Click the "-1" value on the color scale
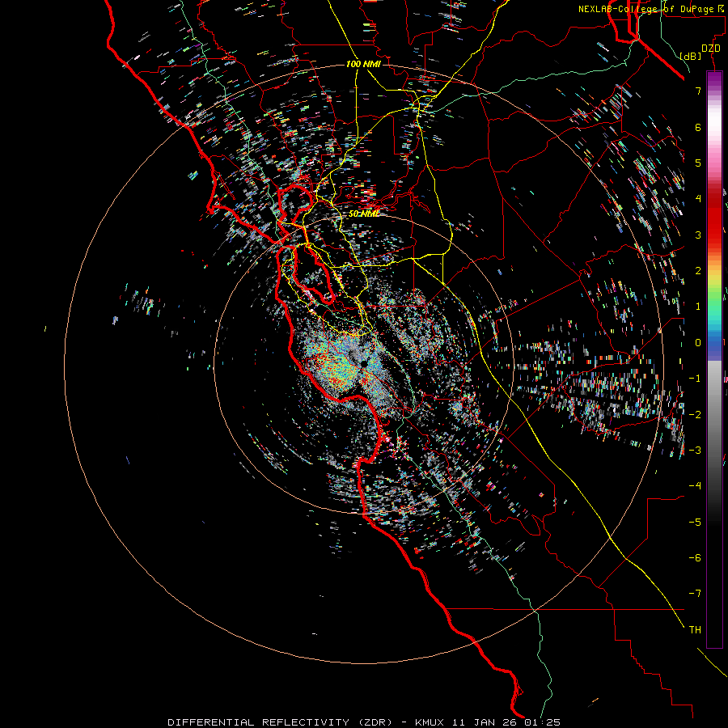Screen dimensions: 728x728 (695, 379)
